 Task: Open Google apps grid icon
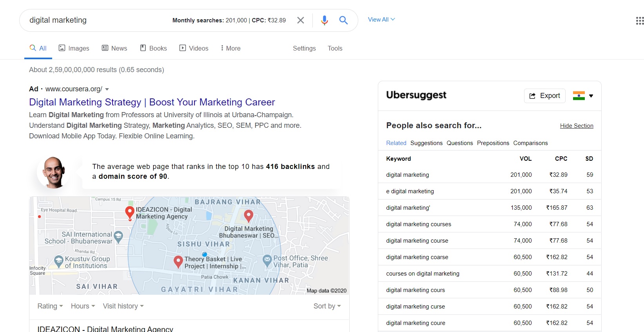640,21
